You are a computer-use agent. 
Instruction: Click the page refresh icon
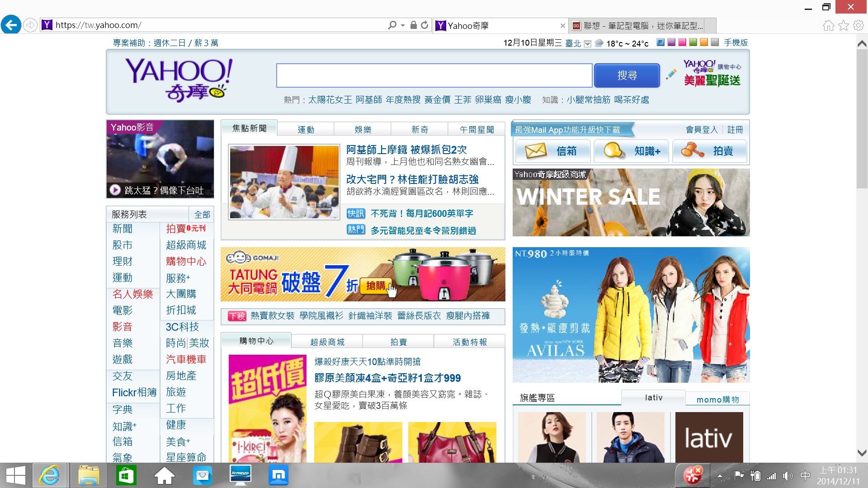[x=425, y=25]
